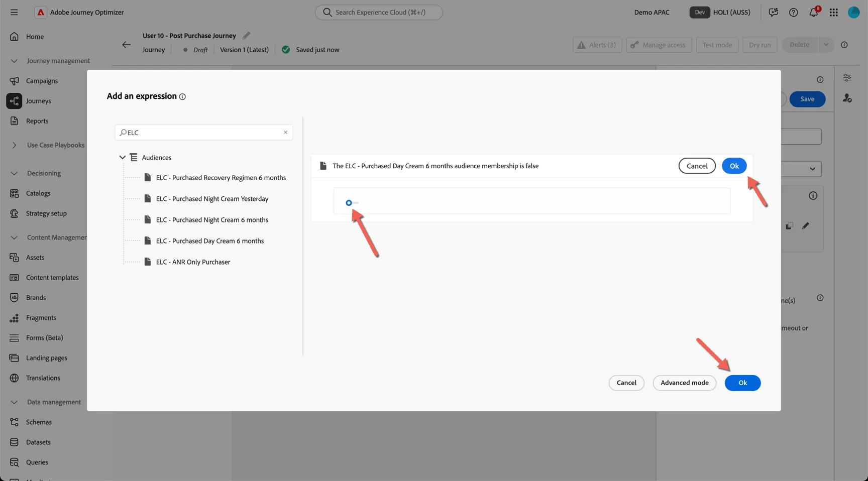Click the Save button in the right panel
The image size is (868, 481).
tap(807, 99)
